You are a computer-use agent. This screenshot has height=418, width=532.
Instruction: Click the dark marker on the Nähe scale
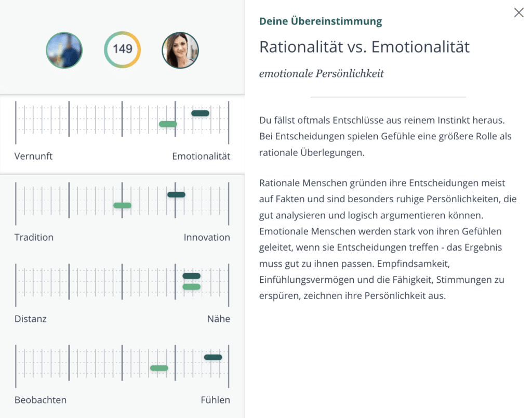191,276
